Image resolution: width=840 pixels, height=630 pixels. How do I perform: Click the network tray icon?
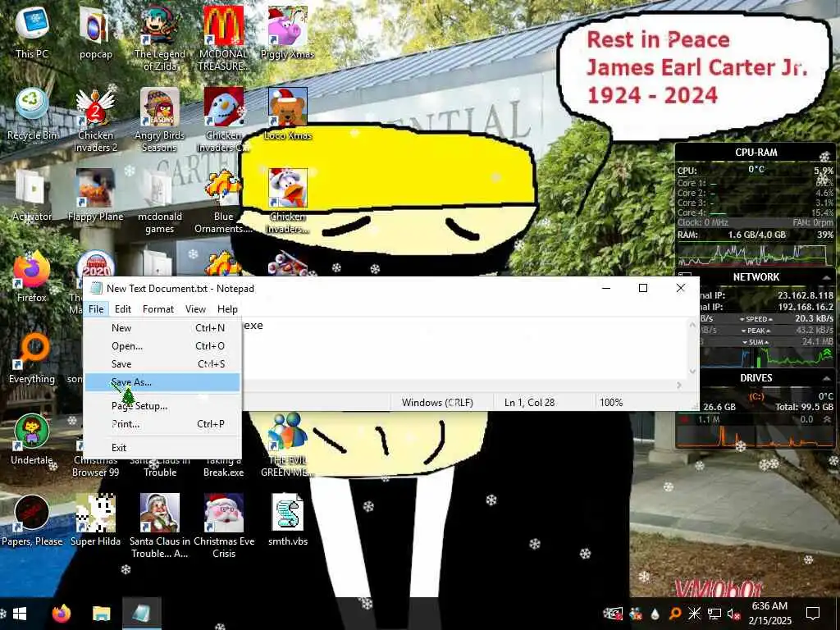coord(714,614)
